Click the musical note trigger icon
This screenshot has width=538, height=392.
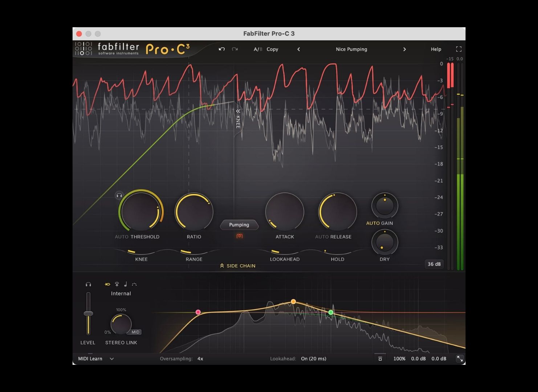(126, 284)
